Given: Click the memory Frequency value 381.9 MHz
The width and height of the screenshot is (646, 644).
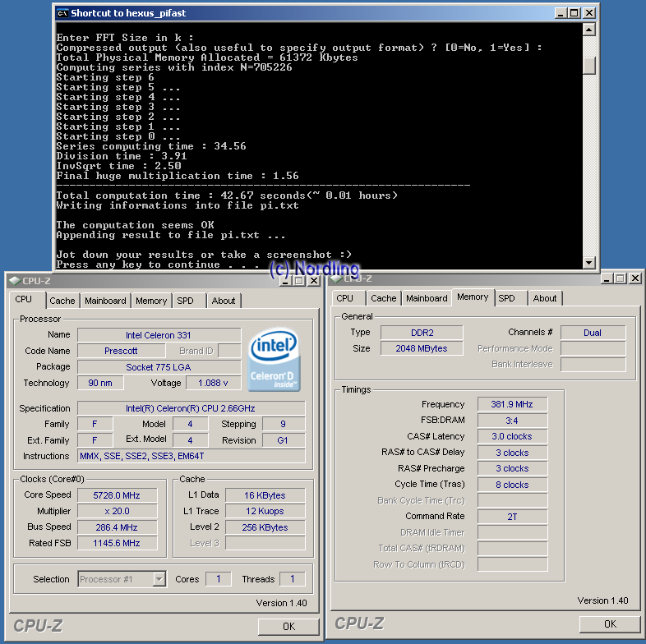Looking at the screenshot, I should tap(513, 404).
